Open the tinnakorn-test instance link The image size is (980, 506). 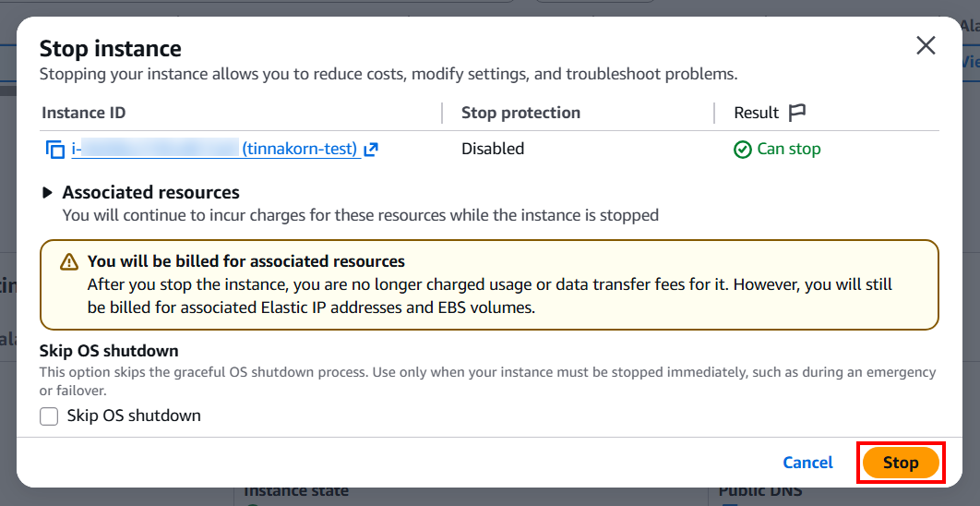[299, 149]
